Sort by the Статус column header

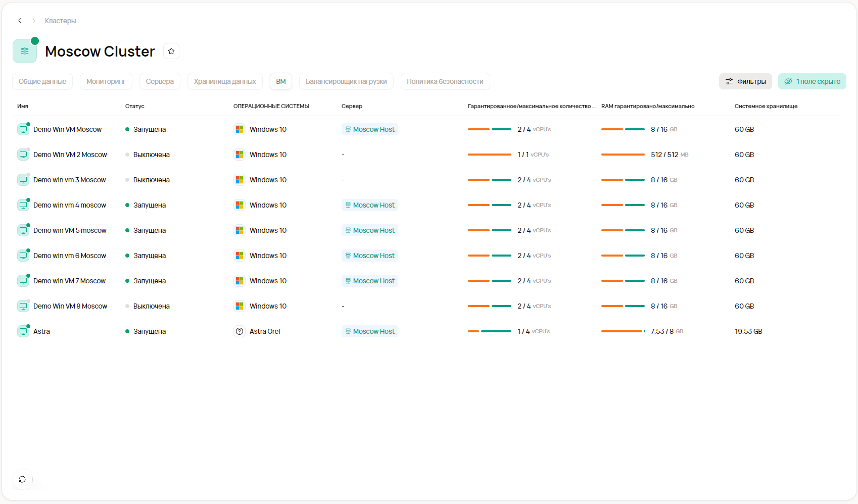135,106
